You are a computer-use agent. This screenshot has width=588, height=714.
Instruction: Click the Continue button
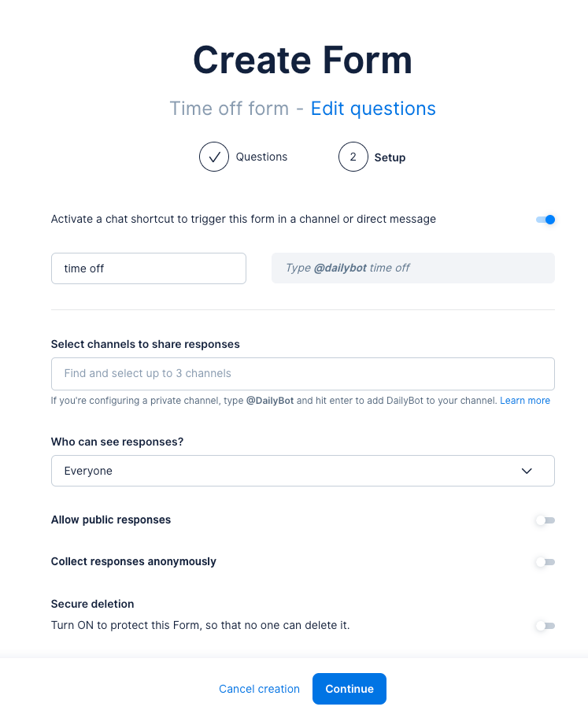pyautogui.click(x=349, y=689)
